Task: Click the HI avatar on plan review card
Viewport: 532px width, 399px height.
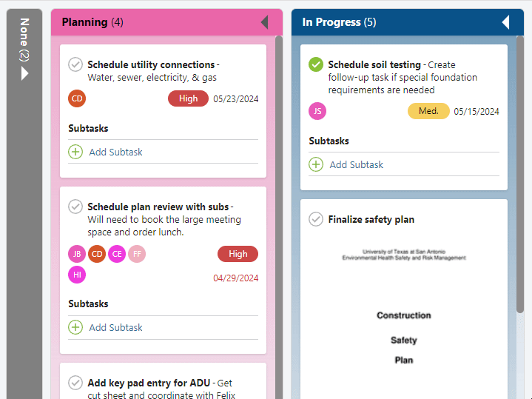Action: (77, 275)
